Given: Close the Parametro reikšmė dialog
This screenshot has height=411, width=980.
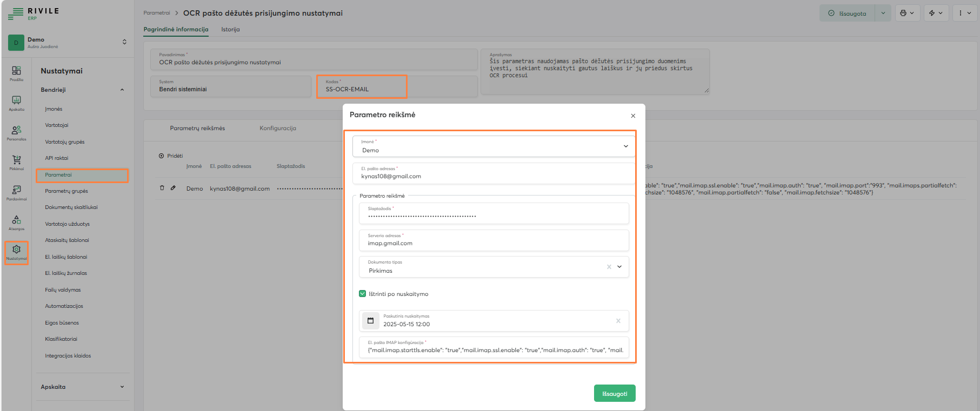Looking at the screenshot, I should tap(633, 116).
